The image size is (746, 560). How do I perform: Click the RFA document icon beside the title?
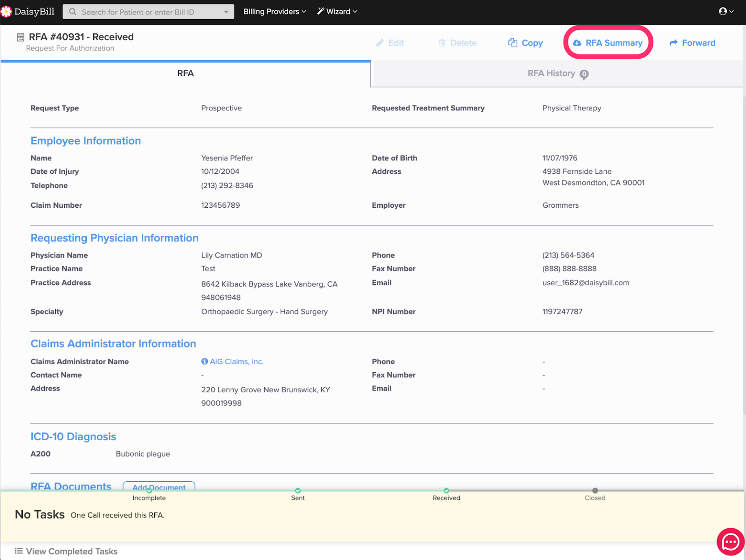click(21, 37)
